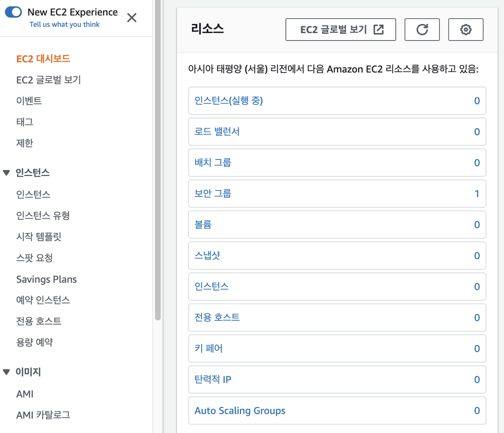Open Auto Scaling Groups resource link

coord(240,411)
